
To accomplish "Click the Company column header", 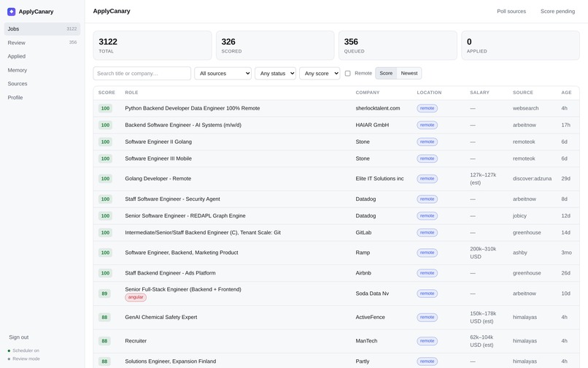I will pos(368,93).
